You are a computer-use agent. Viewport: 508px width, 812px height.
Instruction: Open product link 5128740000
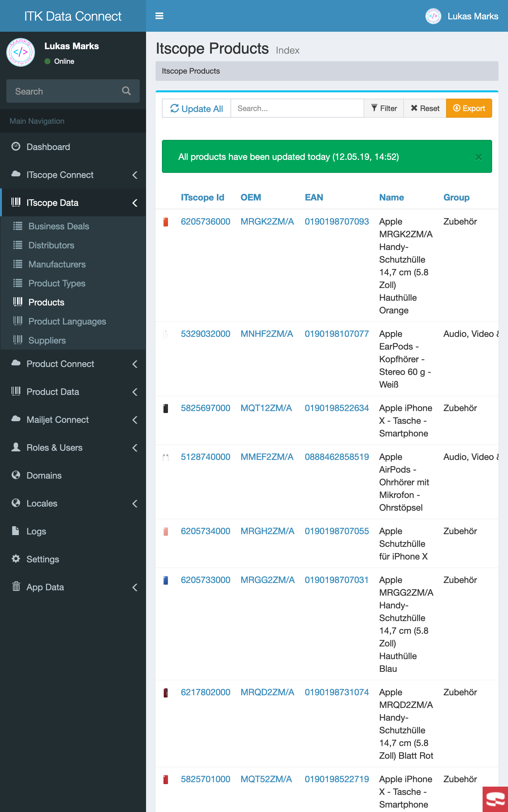(205, 457)
